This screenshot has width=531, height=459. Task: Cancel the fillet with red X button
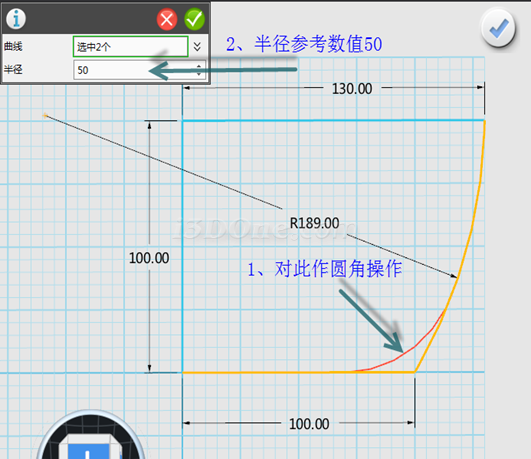167,20
